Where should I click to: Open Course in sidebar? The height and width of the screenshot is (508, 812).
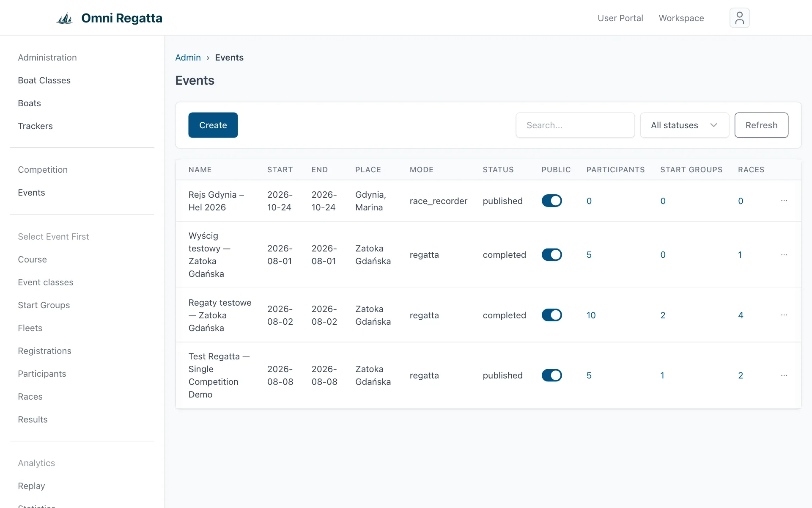point(32,260)
